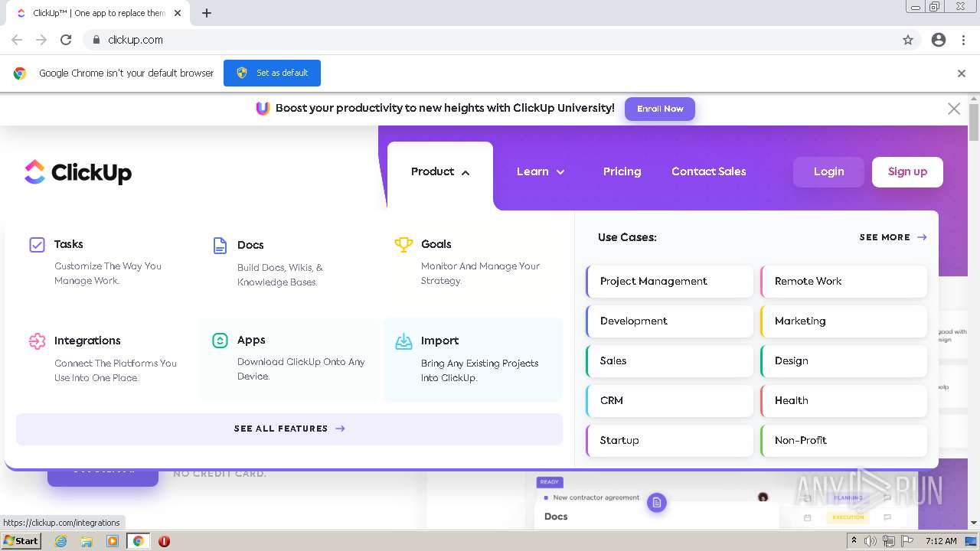
Task: Choose the Remote Work use case
Action: 844,282
